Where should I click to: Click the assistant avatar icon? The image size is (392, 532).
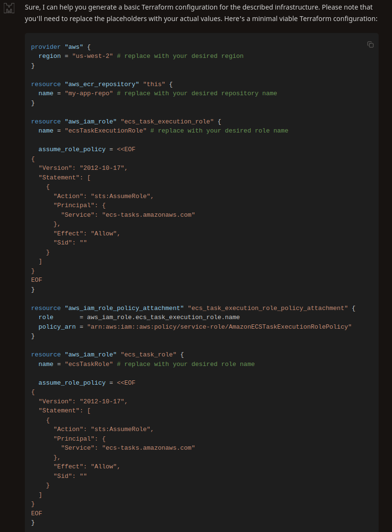[9, 8]
